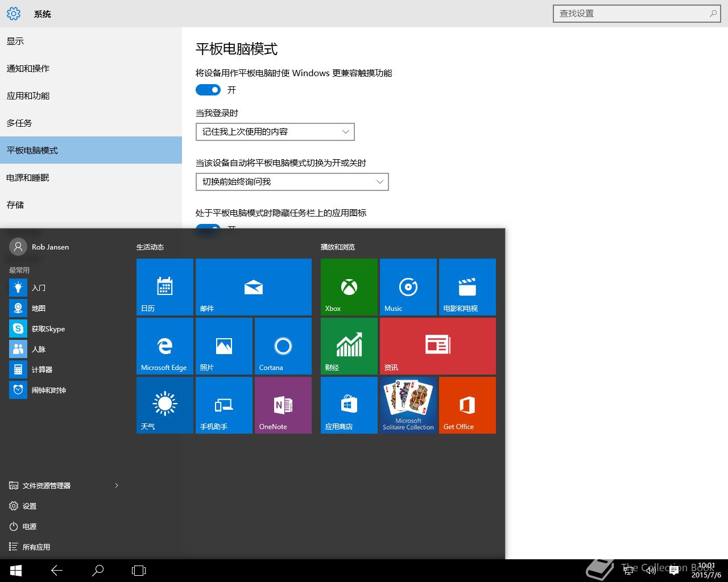Open 获取Skype from most used
This screenshot has height=582, width=728.
point(63,329)
